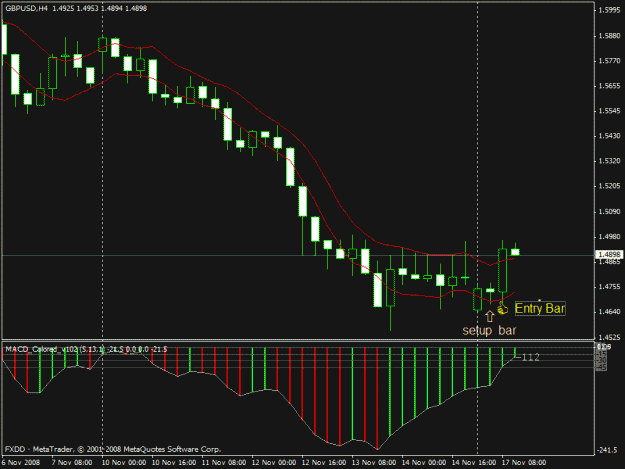Click the '11 Nov 08:00' time label
625x469 pixels.
coord(224,463)
